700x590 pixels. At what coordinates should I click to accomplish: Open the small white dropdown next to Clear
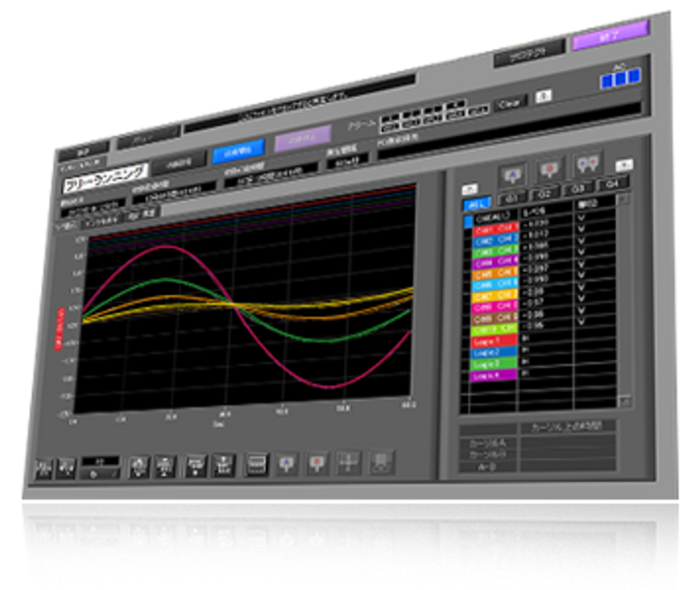pos(543,97)
